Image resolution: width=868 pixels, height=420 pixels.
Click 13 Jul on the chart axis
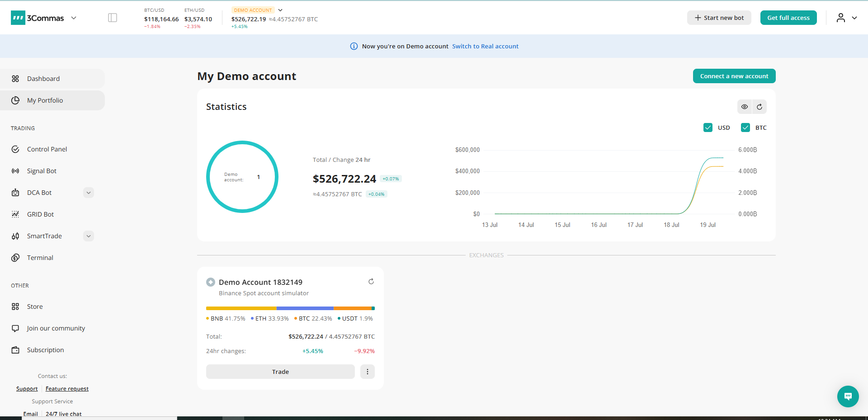tap(490, 225)
